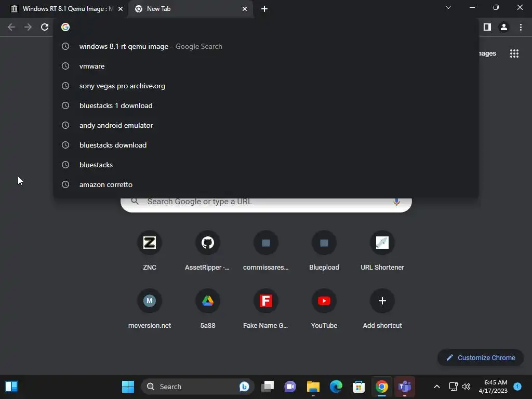This screenshot has height=399, width=532.
Task: Go forward using the forward arrow
Action: tap(28, 27)
